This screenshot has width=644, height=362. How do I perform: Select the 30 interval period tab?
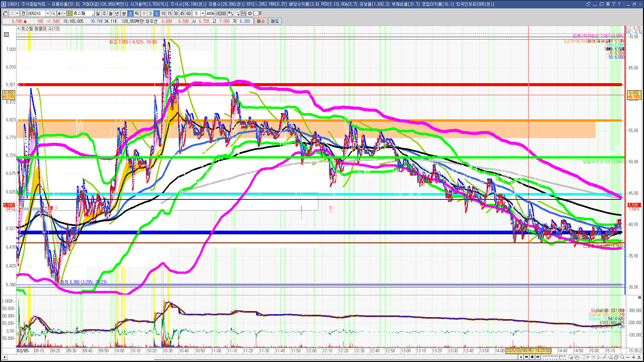click(x=176, y=13)
